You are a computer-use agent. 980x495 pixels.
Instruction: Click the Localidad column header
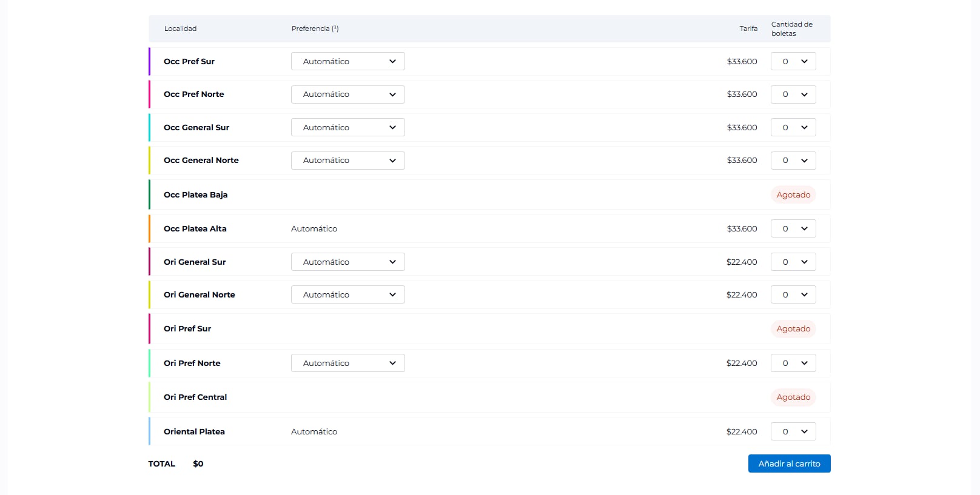pyautogui.click(x=180, y=28)
